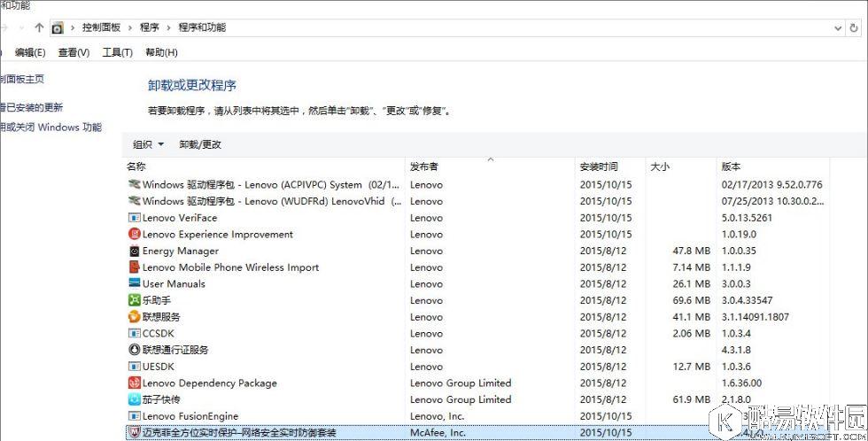The height and width of the screenshot is (441, 868).
Task: Open the Control Panel home link
Action: (x=22, y=79)
